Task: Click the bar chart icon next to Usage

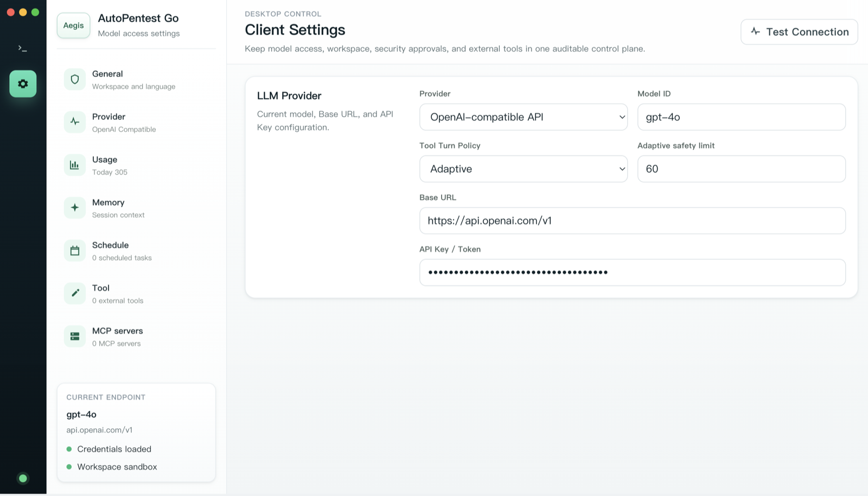Action: [75, 165]
